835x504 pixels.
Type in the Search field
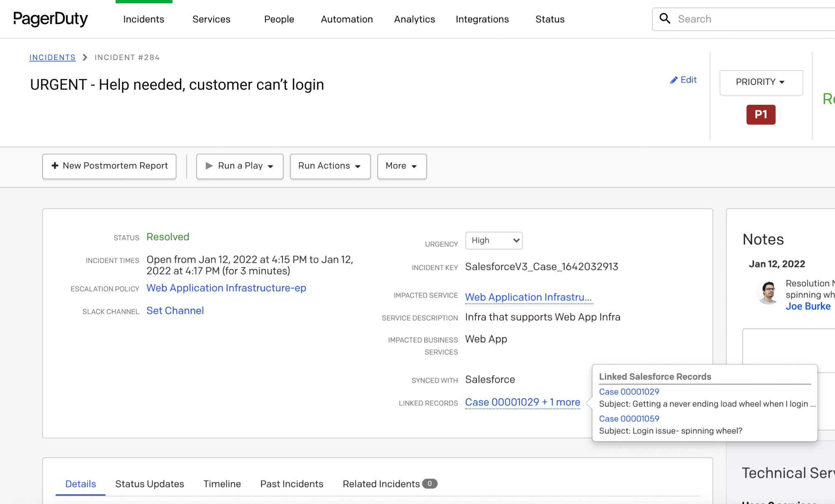pyautogui.click(x=751, y=19)
